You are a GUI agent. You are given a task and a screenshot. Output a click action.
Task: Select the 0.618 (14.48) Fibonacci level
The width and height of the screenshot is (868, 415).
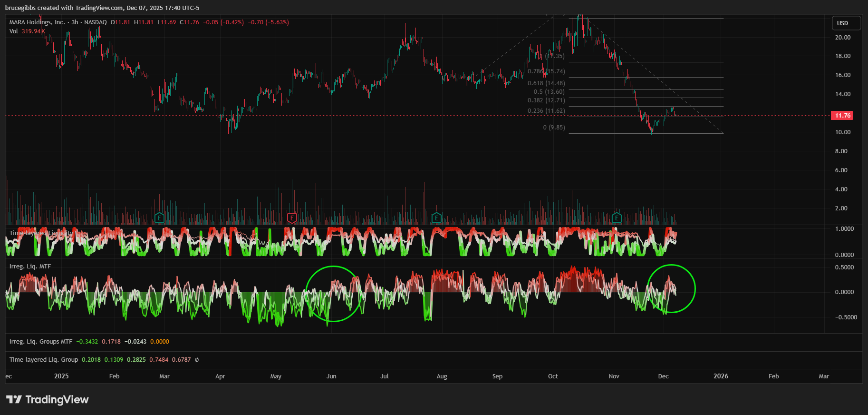click(x=546, y=83)
